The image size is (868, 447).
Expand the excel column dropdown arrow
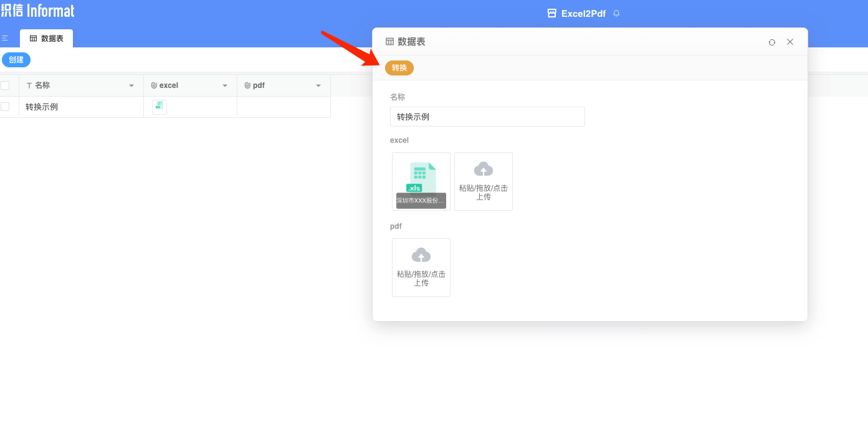click(225, 85)
